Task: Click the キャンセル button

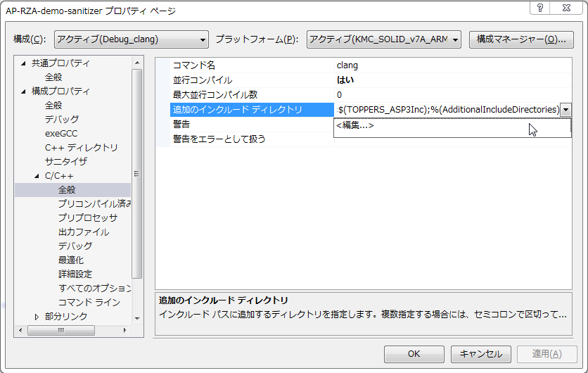Action: [481, 354]
